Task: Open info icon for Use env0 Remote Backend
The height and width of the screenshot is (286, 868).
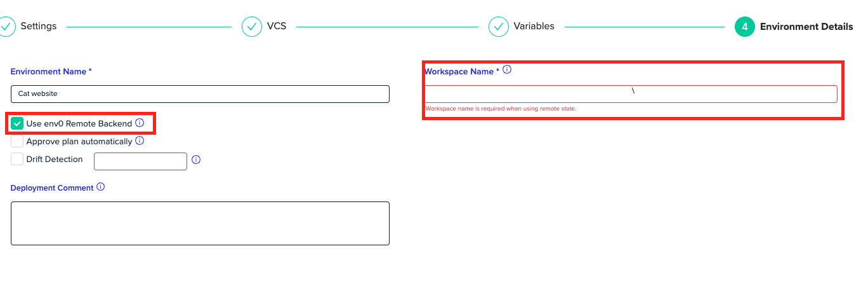Action: click(140, 123)
